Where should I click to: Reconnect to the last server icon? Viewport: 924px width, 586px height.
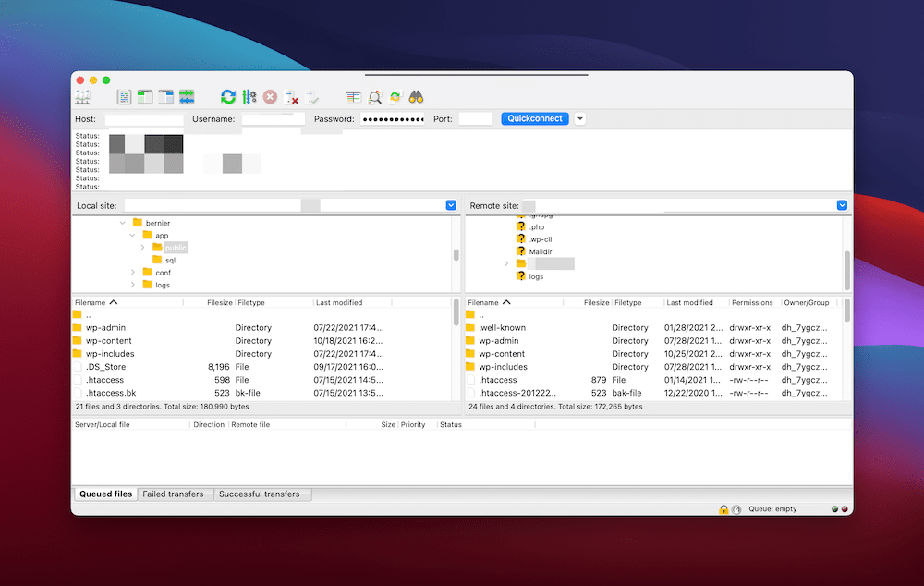coord(312,97)
